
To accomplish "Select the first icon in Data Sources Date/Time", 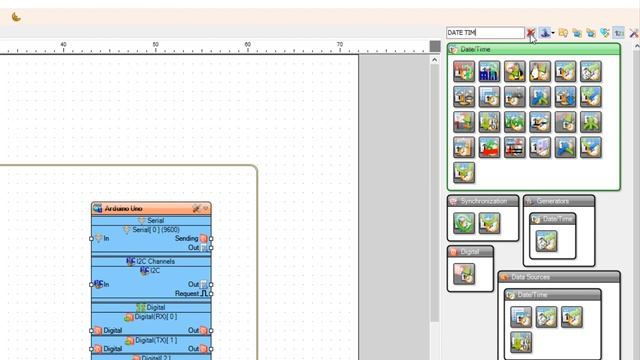I will click(x=521, y=317).
